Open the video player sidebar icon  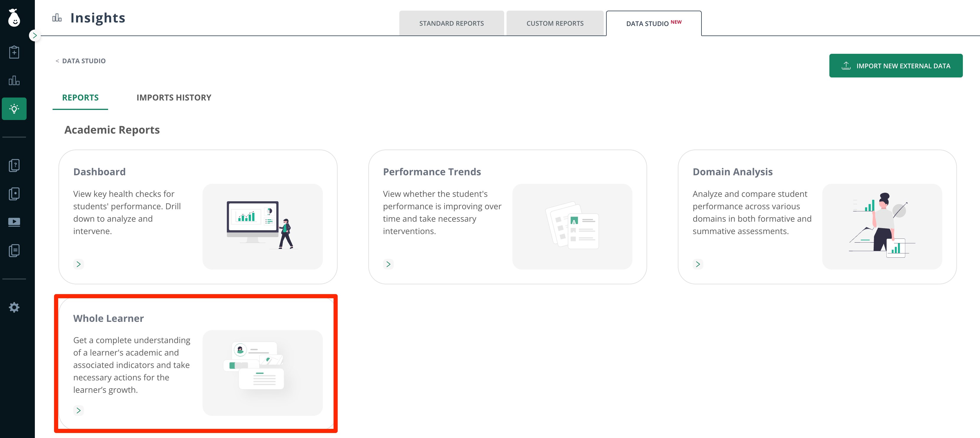click(14, 222)
